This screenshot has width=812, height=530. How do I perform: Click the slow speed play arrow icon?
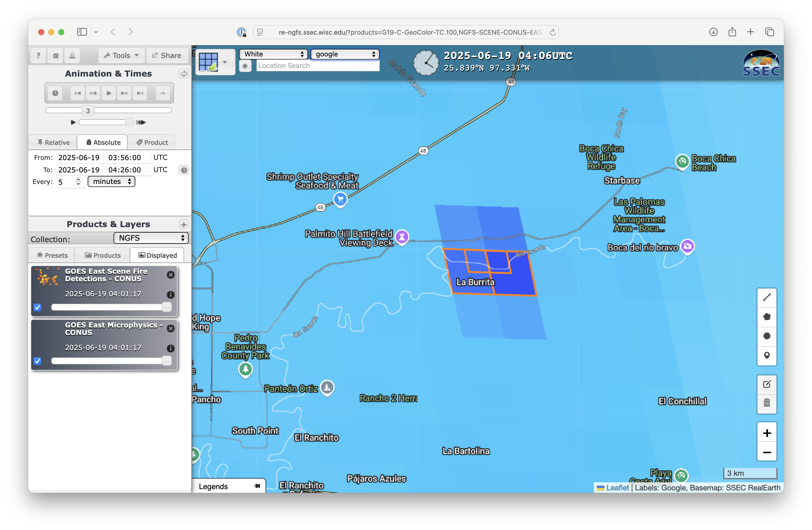point(73,122)
